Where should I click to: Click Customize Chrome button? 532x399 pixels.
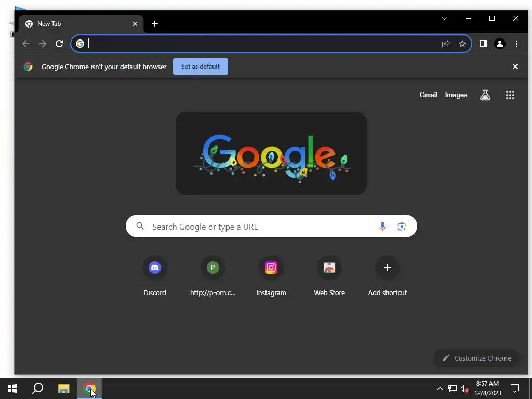coord(477,358)
